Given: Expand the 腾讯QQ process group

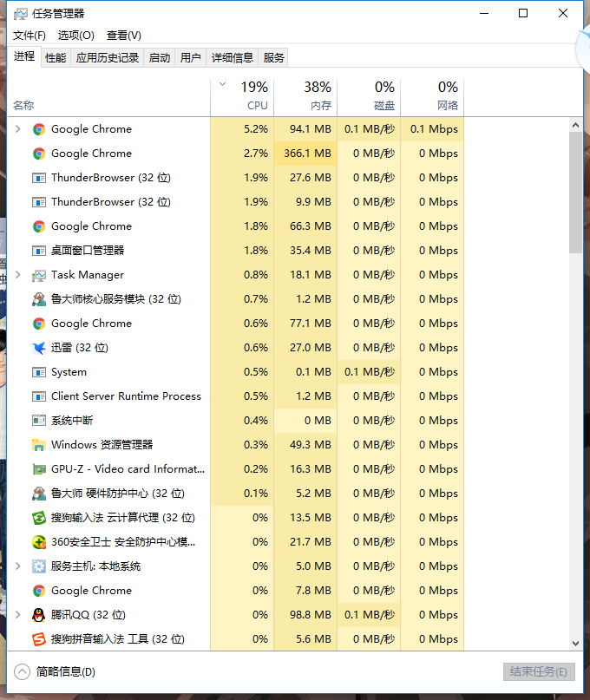Looking at the screenshot, I should tap(18, 615).
